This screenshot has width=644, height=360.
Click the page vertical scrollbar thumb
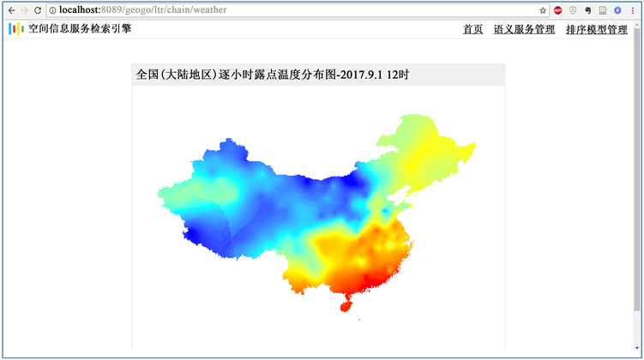pos(637,168)
